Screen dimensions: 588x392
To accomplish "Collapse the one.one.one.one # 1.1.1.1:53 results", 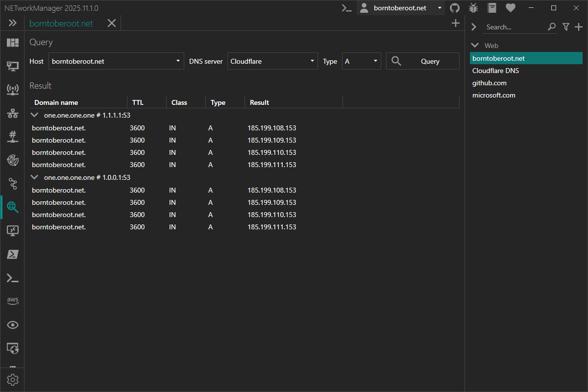I will (34, 115).
